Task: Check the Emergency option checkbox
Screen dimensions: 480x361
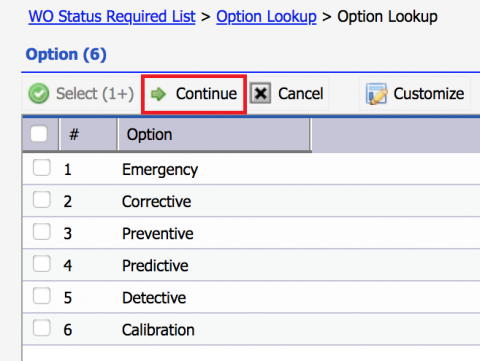Action: click(x=42, y=167)
